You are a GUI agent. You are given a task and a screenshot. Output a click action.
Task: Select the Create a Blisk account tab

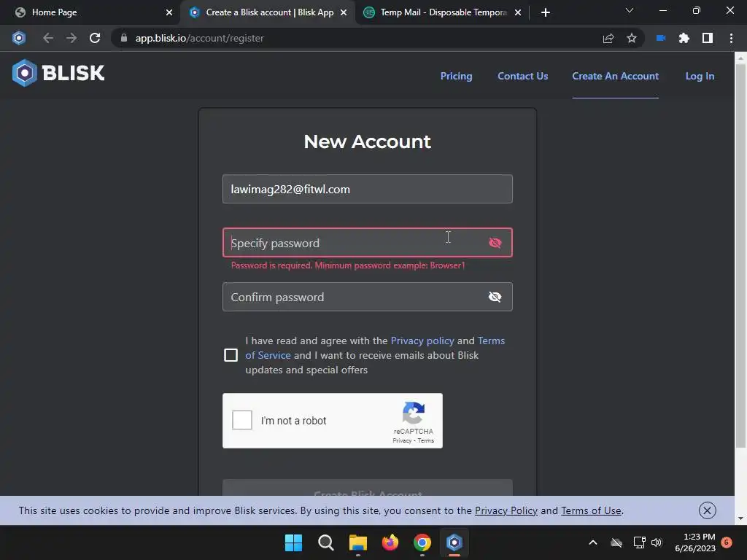pos(267,12)
